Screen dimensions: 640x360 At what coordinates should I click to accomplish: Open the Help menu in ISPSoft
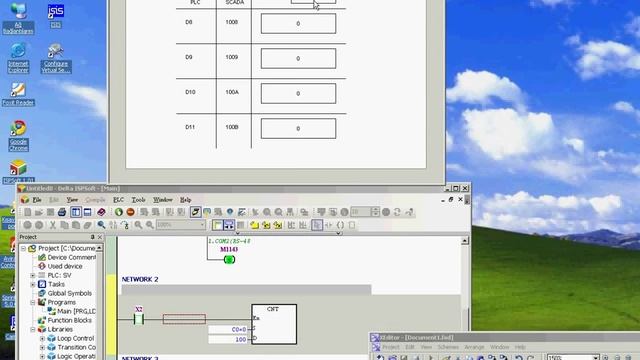[x=185, y=200]
